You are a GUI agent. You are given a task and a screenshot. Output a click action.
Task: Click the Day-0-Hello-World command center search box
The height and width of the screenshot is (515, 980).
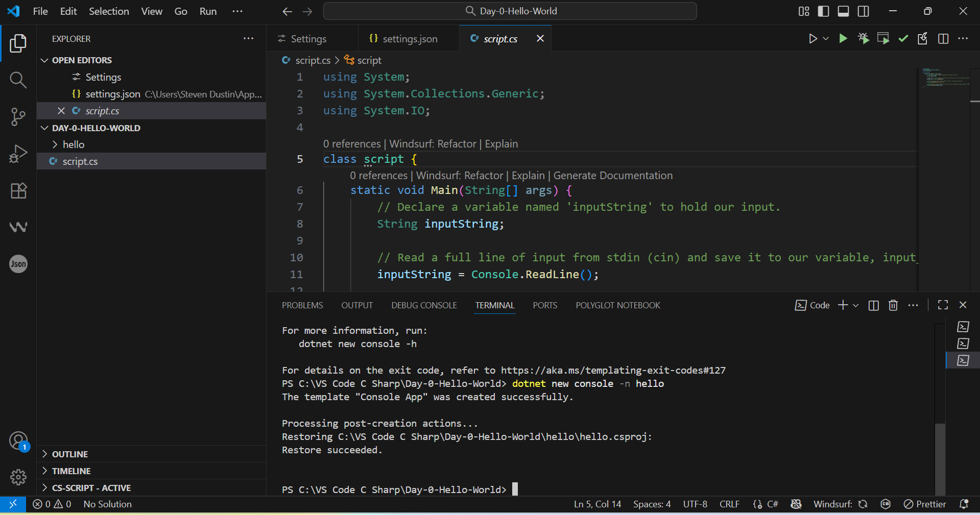click(510, 11)
